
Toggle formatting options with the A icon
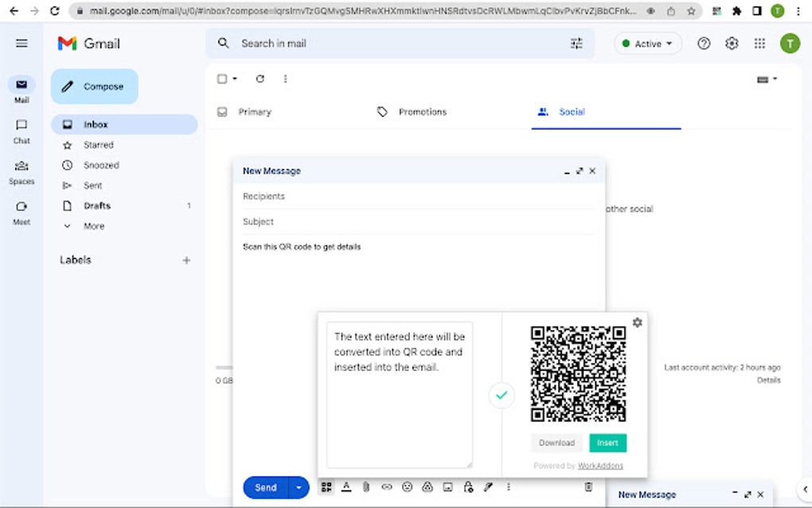(346, 487)
